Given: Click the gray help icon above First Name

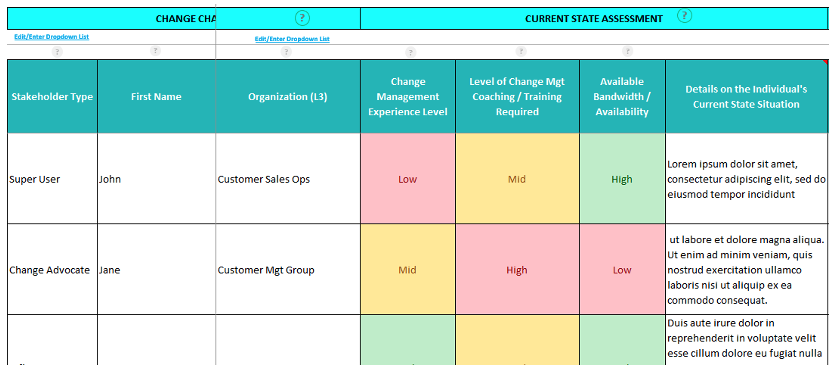Looking at the screenshot, I should 155,51.
